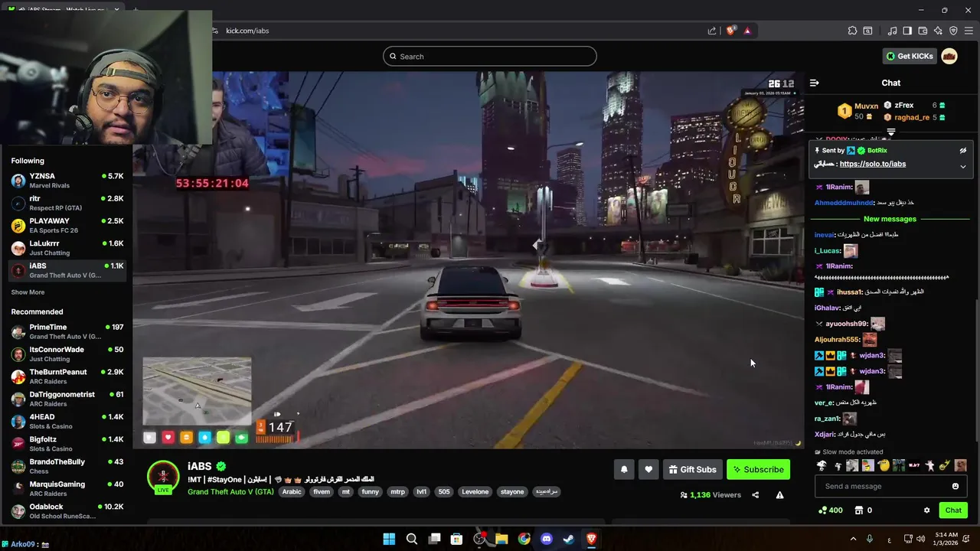The width and height of the screenshot is (980, 551).
Task: Click the funny tag
Action: pyautogui.click(x=370, y=491)
